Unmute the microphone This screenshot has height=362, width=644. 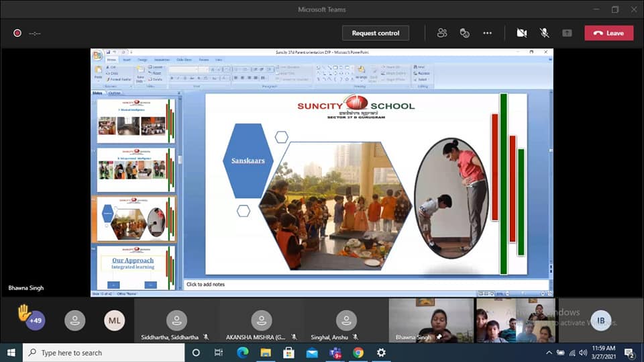(x=544, y=33)
